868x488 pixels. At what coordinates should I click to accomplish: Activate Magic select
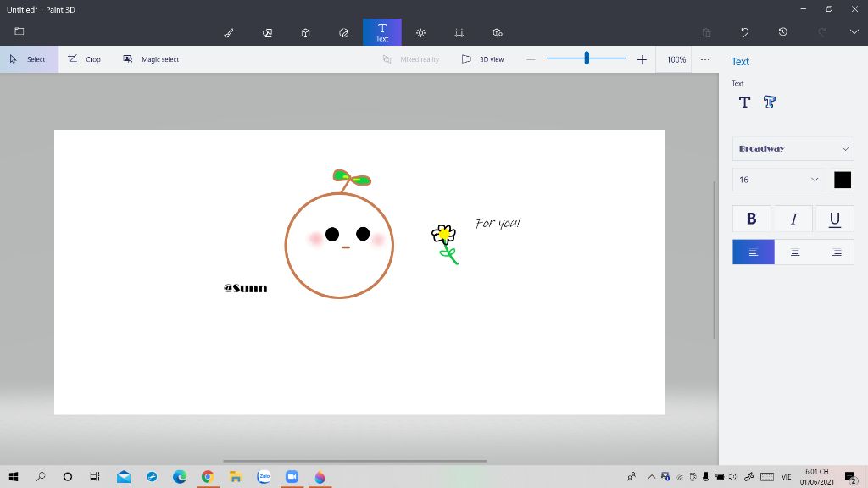pyautogui.click(x=151, y=59)
